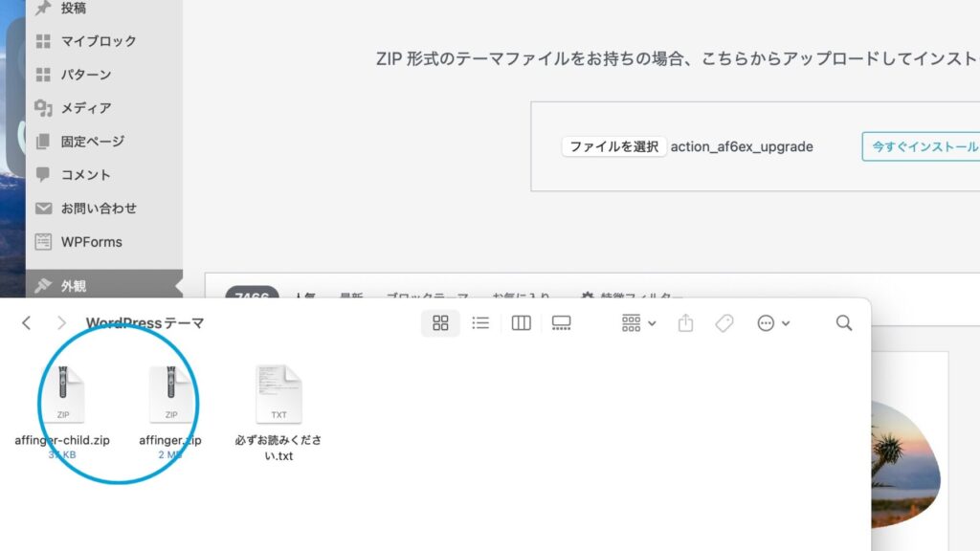This screenshot has width=980, height=551.
Task: Switch Finder to gallery view
Action: click(561, 323)
